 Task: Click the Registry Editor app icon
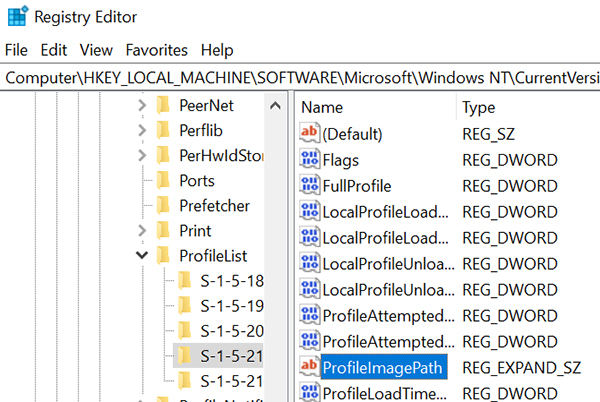[x=18, y=16]
